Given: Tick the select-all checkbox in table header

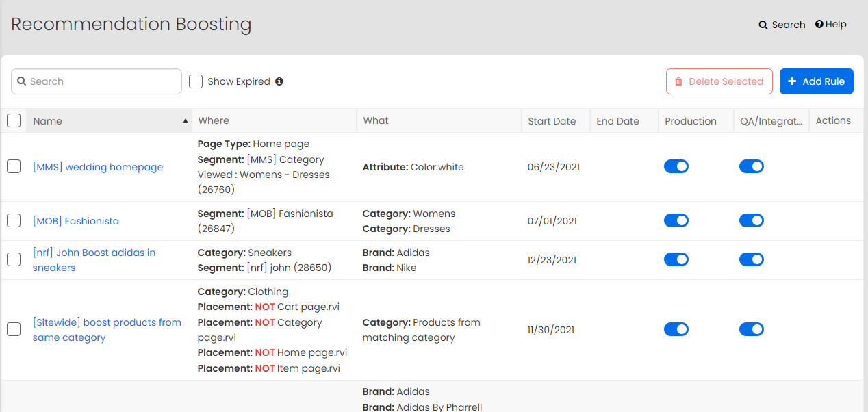Looking at the screenshot, I should click(x=14, y=120).
